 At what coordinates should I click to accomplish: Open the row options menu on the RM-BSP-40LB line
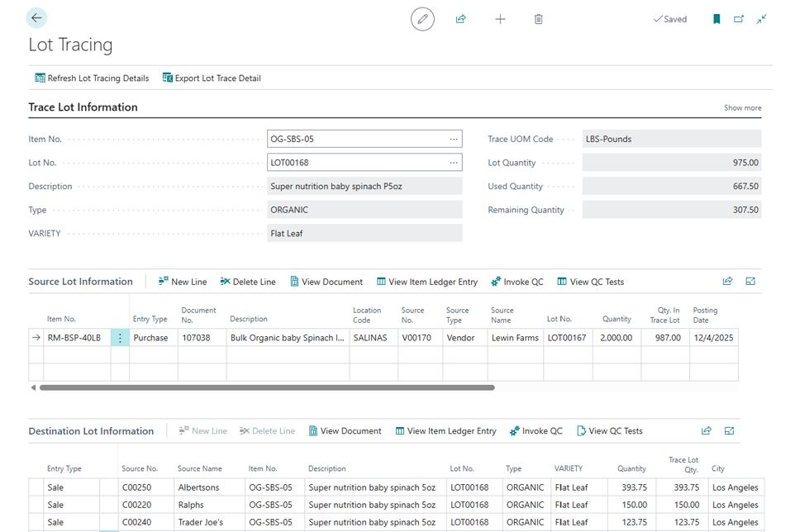tap(120, 337)
